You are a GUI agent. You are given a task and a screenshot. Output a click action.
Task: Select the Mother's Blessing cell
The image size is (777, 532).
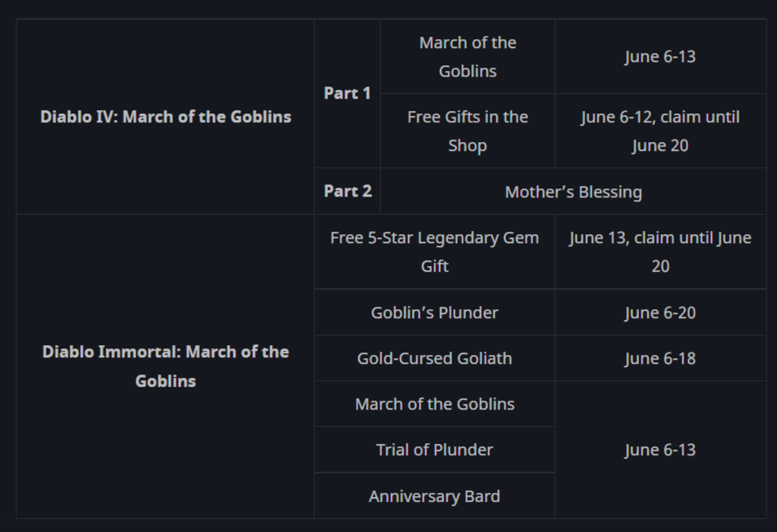tap(573, 192)
